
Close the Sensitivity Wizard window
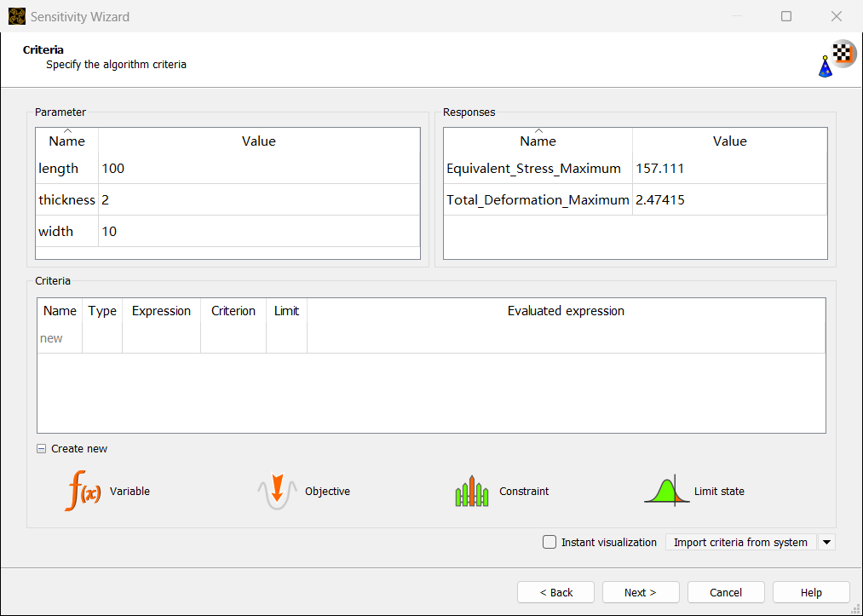coord(837,16)
